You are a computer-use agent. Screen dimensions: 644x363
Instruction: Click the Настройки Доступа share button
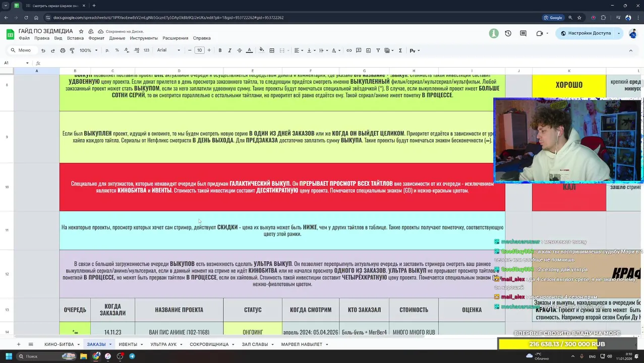point(585,33)
